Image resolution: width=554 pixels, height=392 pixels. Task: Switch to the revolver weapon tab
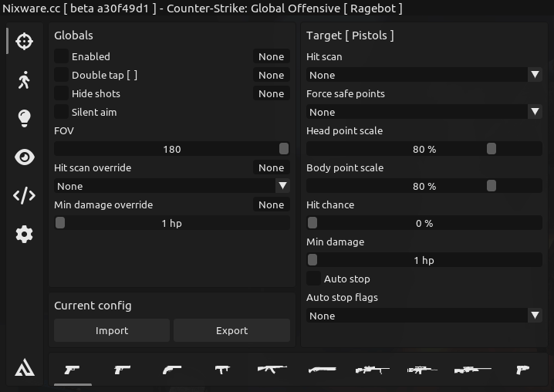tap(172, 370)
